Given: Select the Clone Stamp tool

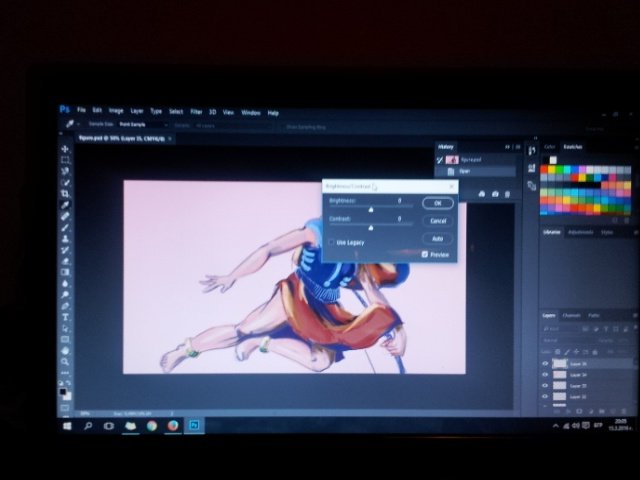Looking at the screenshot, I should 65,238.
